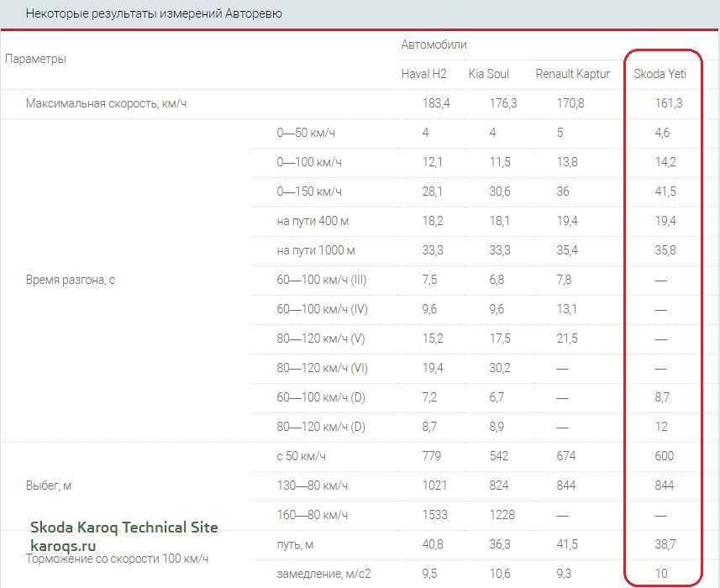Select Kia Soul 400 м time 18,1
Screen dimensions: 720x588
pyautogui.click(x=500, y=221)
